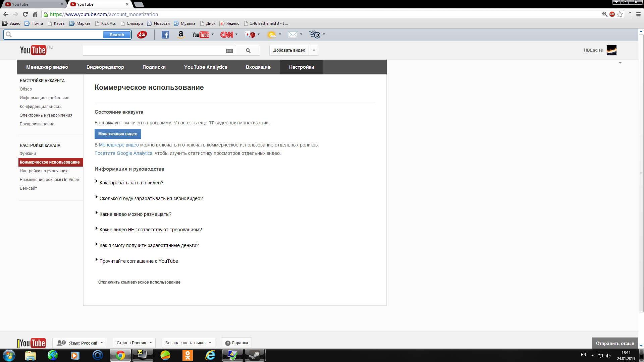Open the 'Язык: Русский' dropdown
Viewport: 644px width, 362px height.
(80, 343)
